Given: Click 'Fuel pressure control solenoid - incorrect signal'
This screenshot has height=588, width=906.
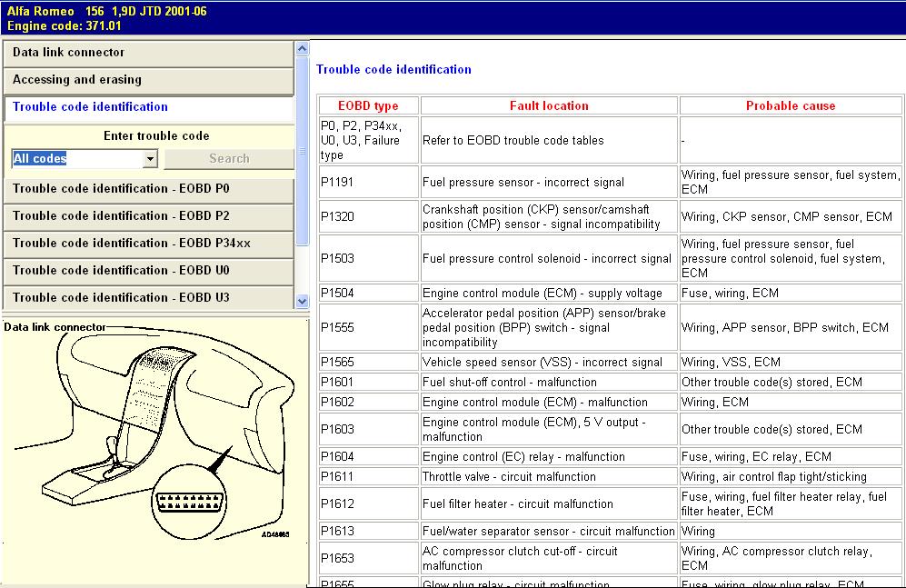Looking at the screenshot, I should coord(547,258).
